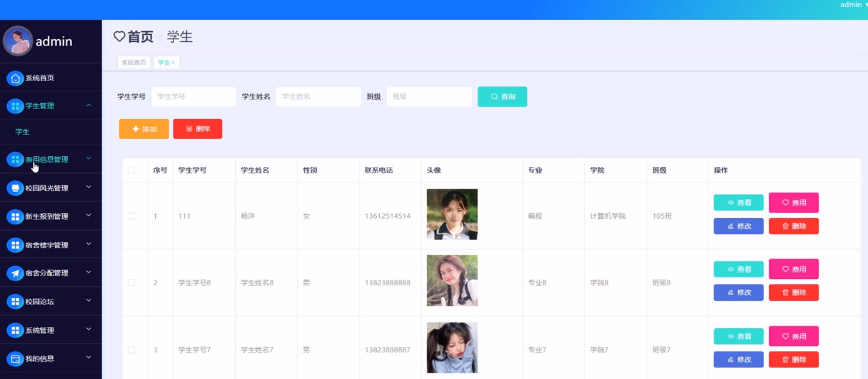
Task: Check the checkbox for row 1 杨洋
Action: click(131, 216)
